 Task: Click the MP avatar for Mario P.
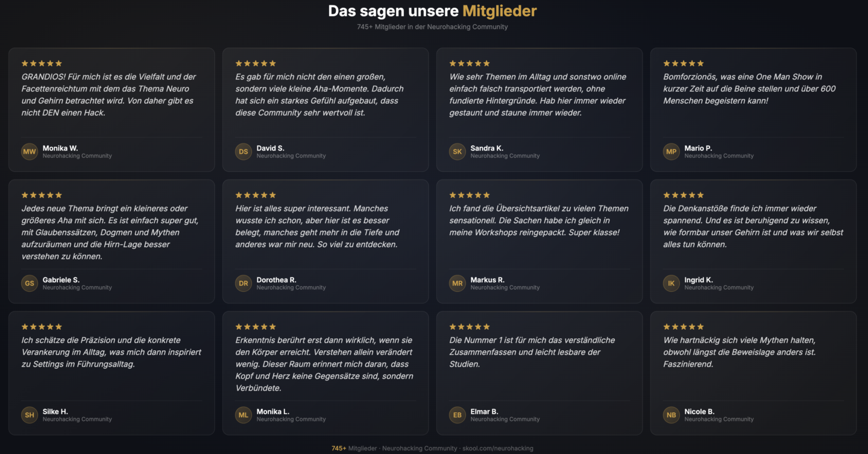coord(671,152)
